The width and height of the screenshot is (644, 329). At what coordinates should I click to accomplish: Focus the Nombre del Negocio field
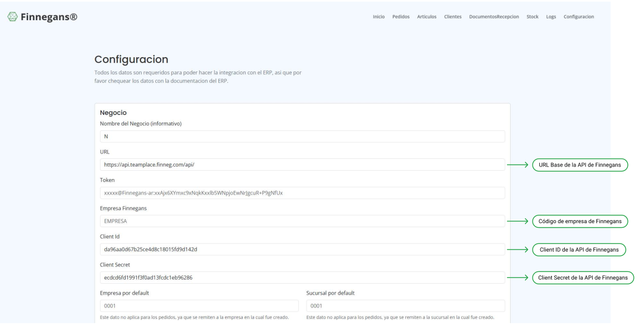point(302,137)
